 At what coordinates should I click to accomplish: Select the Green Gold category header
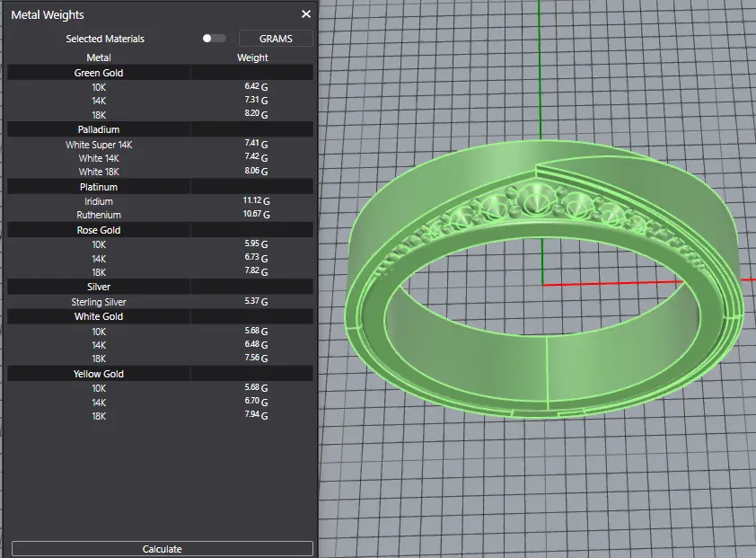pyautogui.click(x=99, y=73)
